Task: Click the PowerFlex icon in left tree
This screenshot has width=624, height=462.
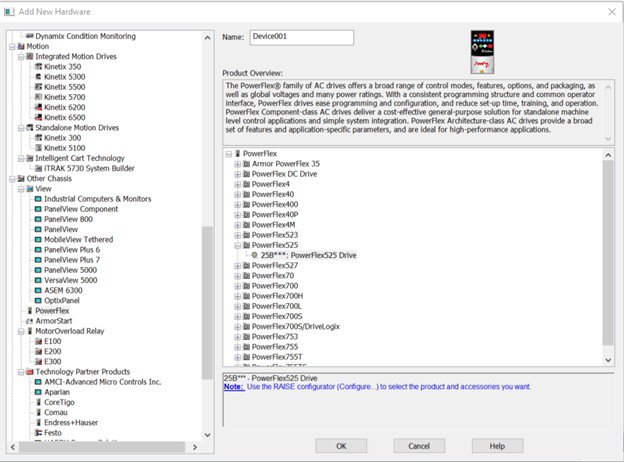Action: point(29,310)
